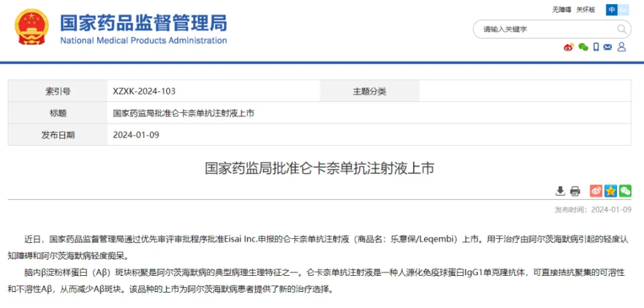Screen dimensions: 644x308
Task: Click the title text in the table row
Action: click(x=184, y=113)
